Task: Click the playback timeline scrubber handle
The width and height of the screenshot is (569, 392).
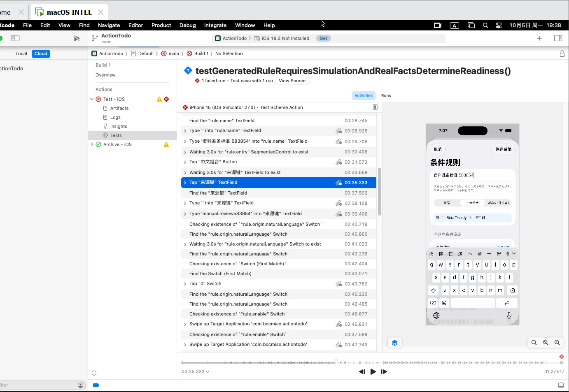Action: point(336,362)
